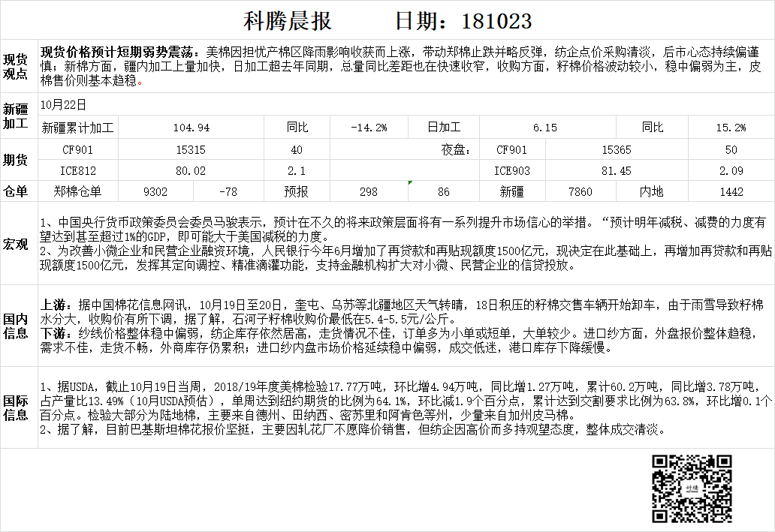Click the green error indicator triangle
Image resolution: width=775 pixels, height=532 pixels.
(410, 183)
